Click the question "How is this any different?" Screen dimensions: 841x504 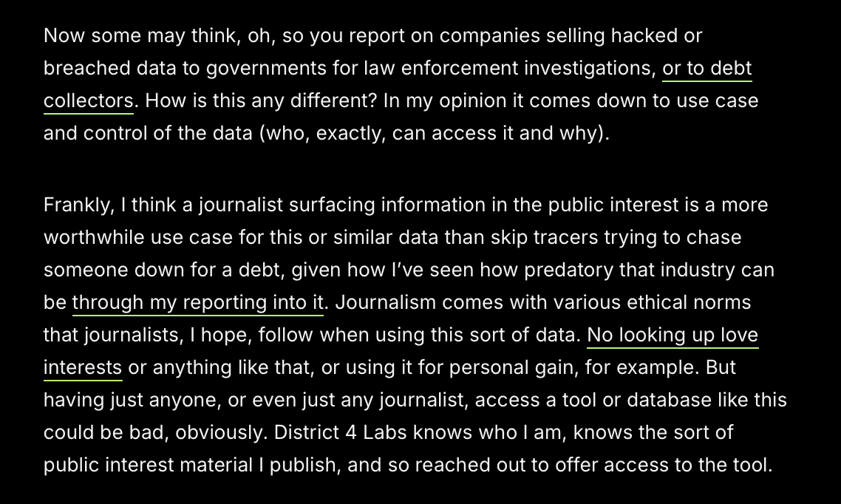pyautogui.click(x=261, y=101)
